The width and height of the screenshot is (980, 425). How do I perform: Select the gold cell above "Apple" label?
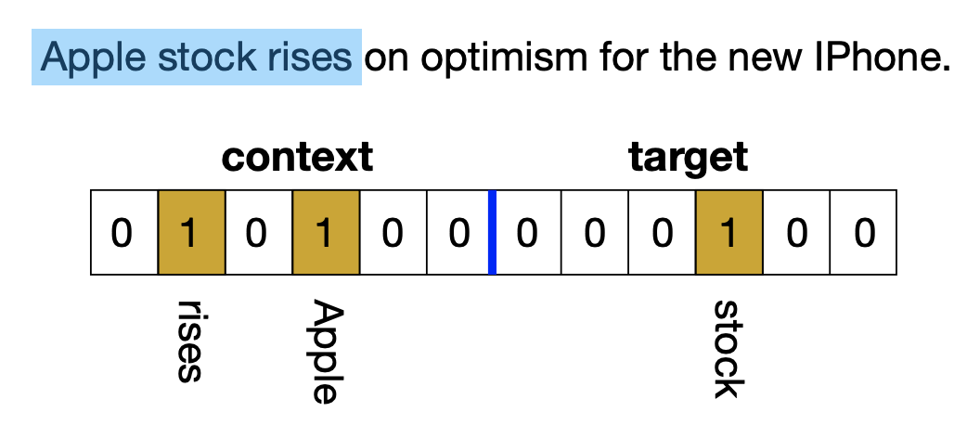coord(325,233)
